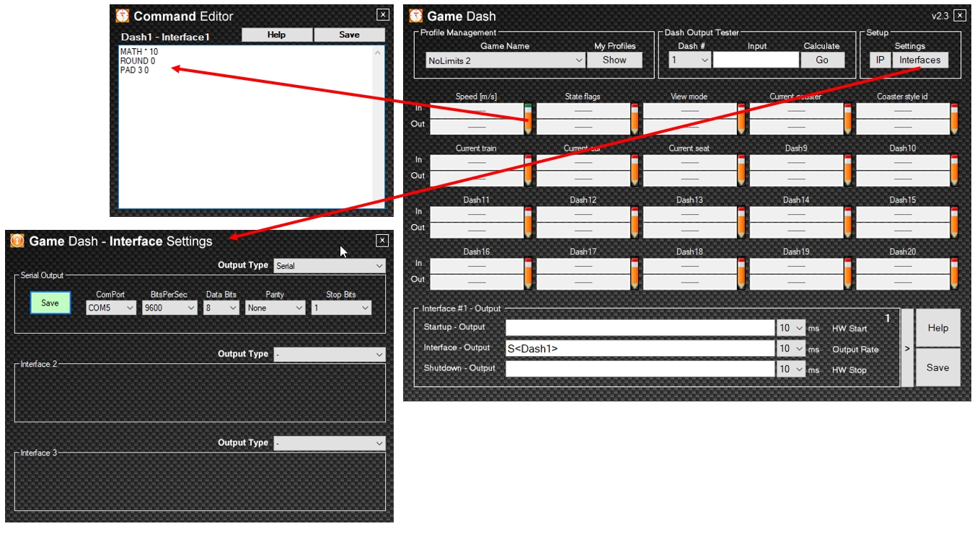Click the large Help button in Game Dash
Screen dimensions: 980x534
pyautogui.click(x=938, y=328)
